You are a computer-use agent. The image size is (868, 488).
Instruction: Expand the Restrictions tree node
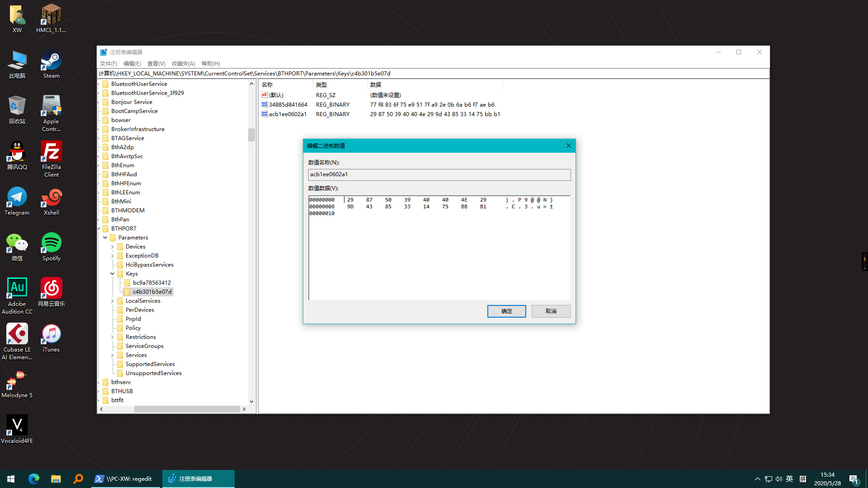[x=113, y=337]
